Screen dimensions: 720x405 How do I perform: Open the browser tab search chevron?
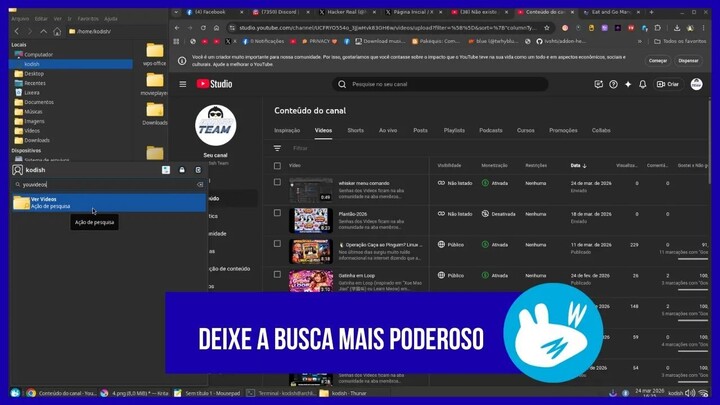coord(176,12)
